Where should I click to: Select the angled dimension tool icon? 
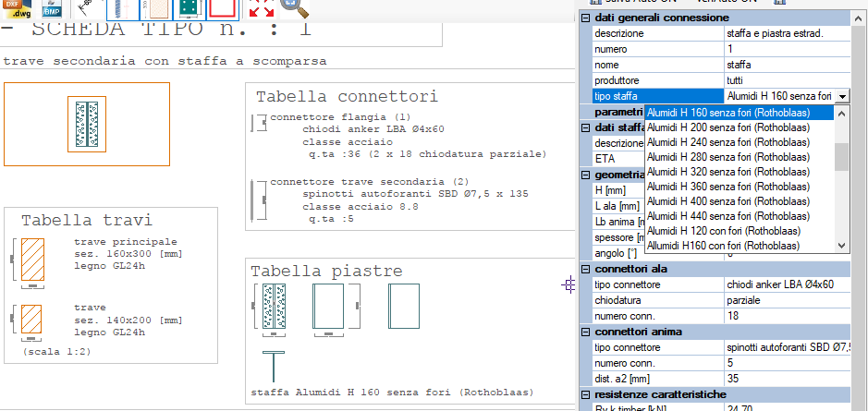pos(86,9)
